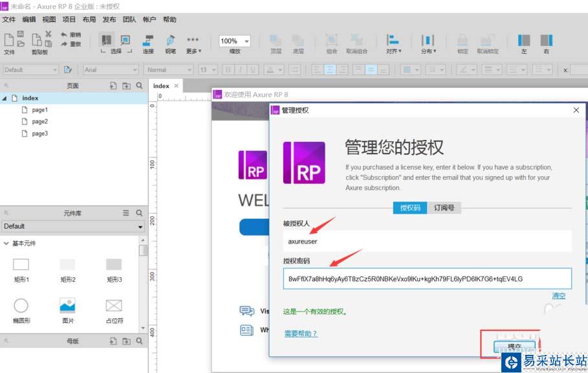588x373 pixels.
Task: Open the More (更多) tools menu
Action: point(193,44)
